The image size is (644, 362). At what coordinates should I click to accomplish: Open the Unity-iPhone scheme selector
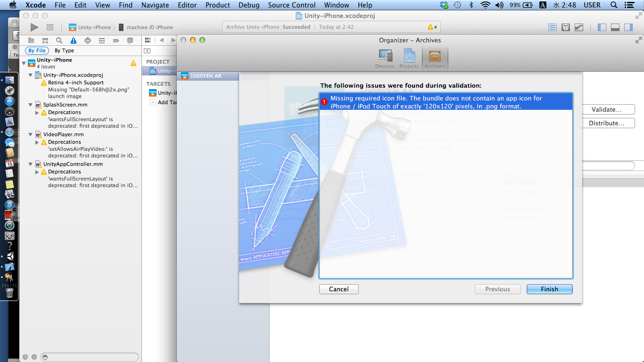coord(90,27)
